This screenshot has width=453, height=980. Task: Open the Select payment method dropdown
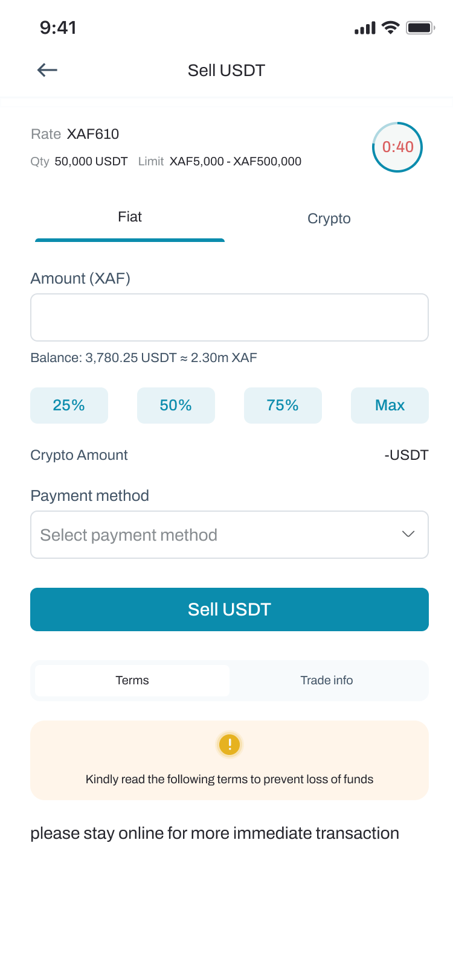(x=230, y=535)
